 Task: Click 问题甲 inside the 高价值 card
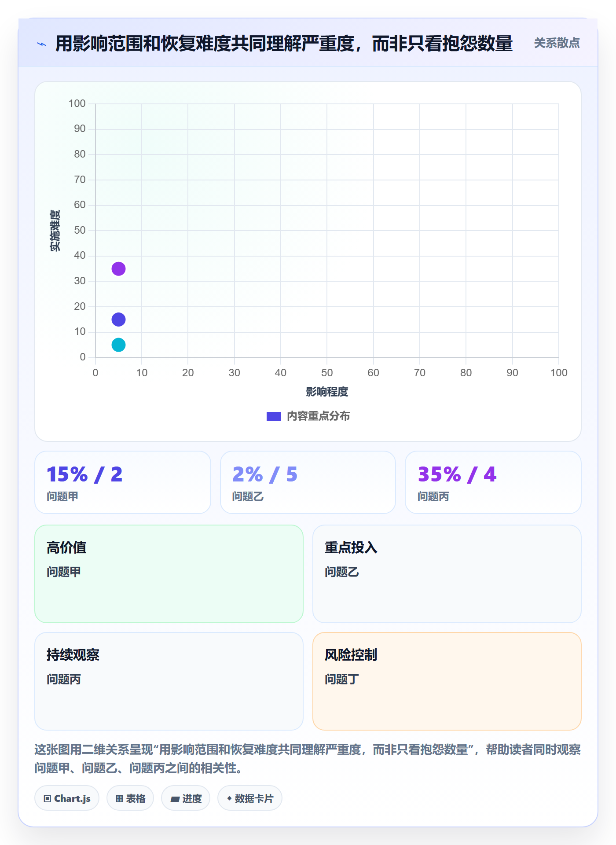pos(64,572)
